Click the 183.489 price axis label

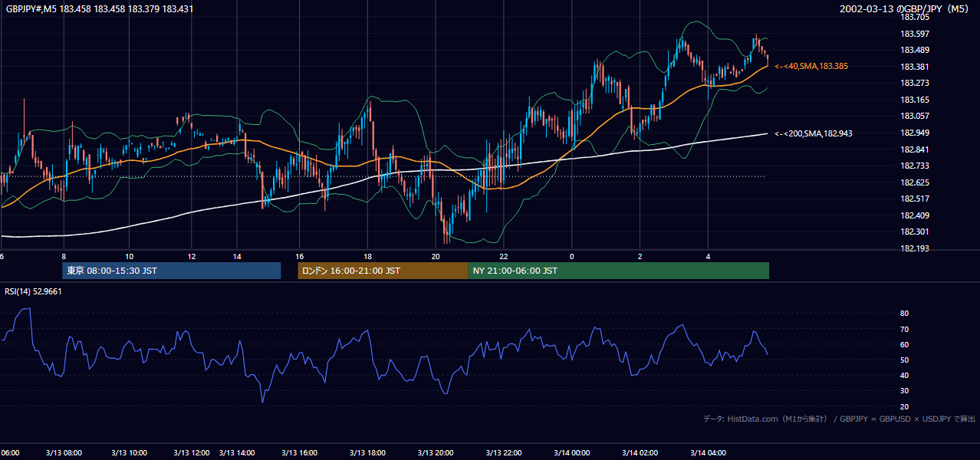[915, 50]
